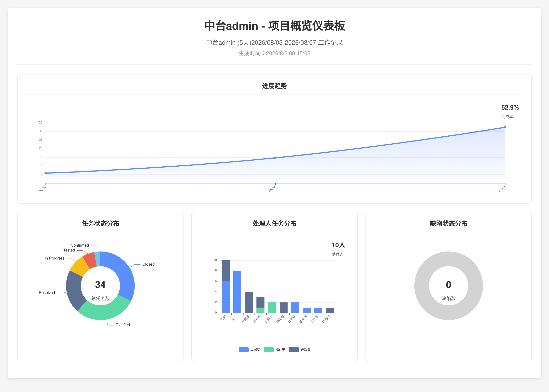Viewport: 549px width, 392px height.
Task: Click the Closed label beside the donut
Action: [x=148, y=264]
